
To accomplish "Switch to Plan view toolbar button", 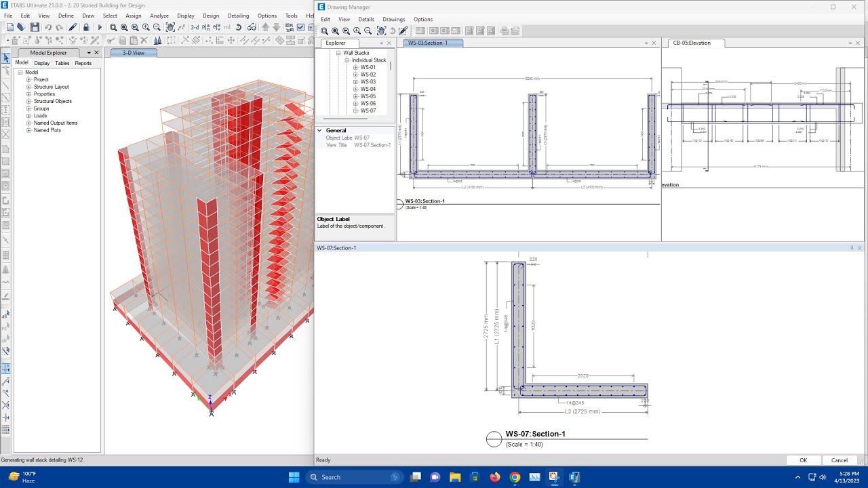I will pos(206,27).
